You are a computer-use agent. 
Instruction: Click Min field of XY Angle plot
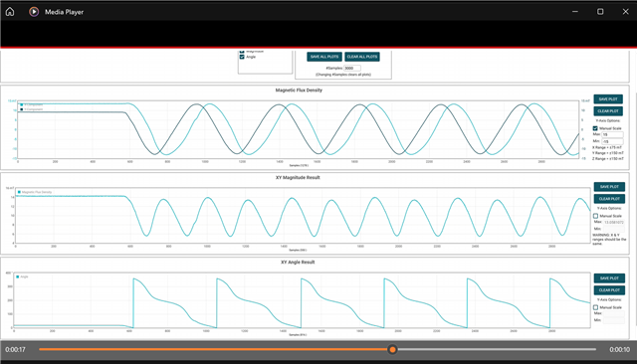[614, 320]
